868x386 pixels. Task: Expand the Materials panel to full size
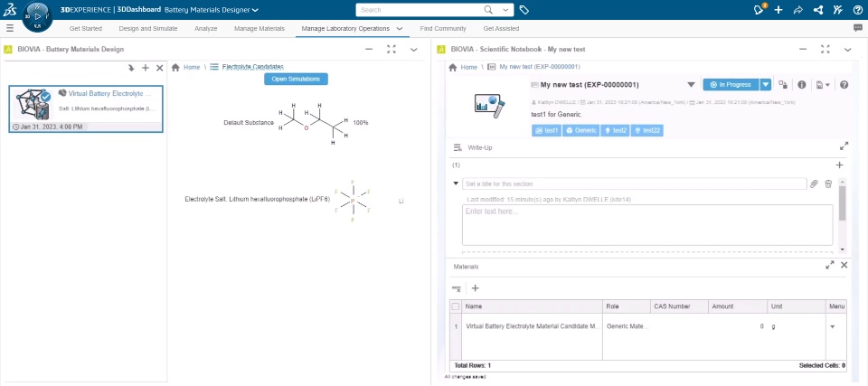[830, 265]
